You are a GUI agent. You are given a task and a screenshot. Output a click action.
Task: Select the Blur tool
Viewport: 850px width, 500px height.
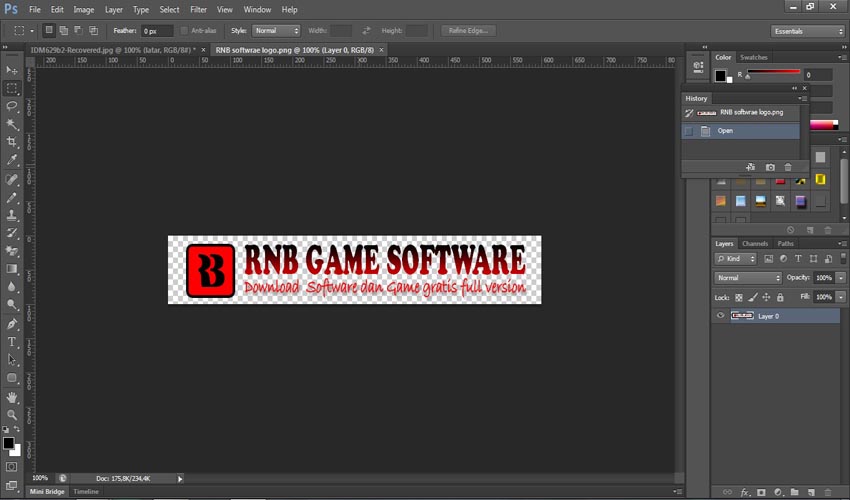point(12,287)
